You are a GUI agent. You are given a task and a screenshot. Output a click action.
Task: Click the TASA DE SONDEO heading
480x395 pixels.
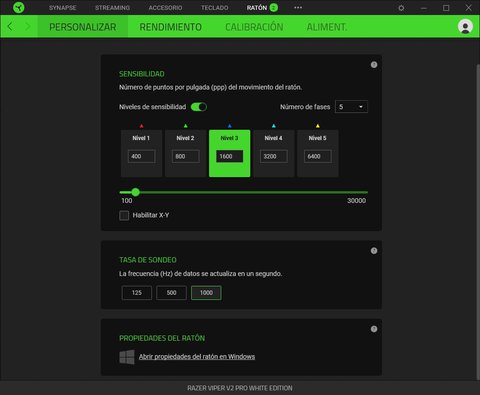[148, 260]
